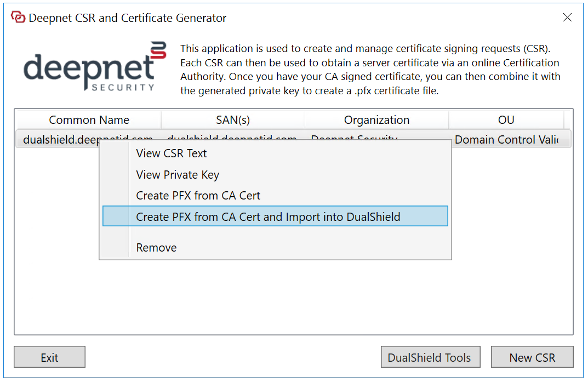588x382 pixels.
Task: Pick Create PFX and Import into DualShield
Action: (268, 217)
